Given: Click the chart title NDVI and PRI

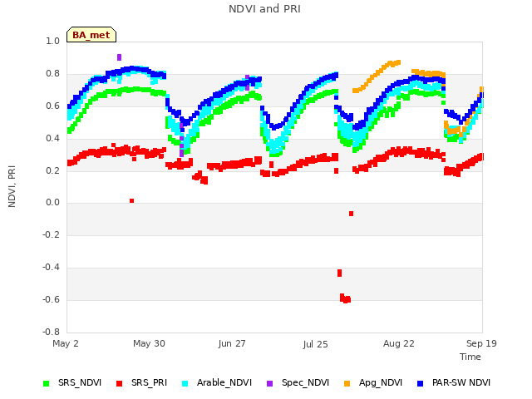Looking at the screenshot, I should (264, 9).
